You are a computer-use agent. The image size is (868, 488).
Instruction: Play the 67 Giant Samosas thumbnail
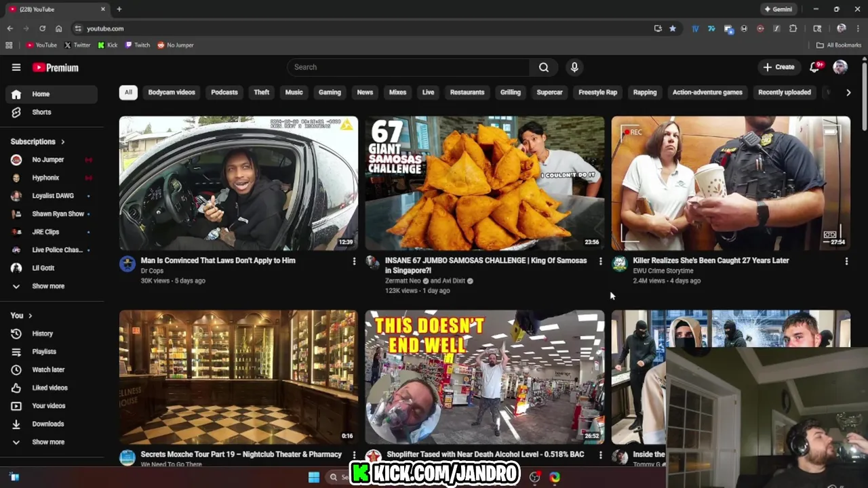click(485, 183)
